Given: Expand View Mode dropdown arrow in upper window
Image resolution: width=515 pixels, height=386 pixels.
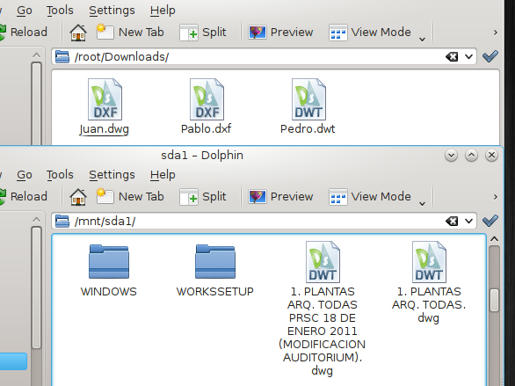Looking at the screenshot, I should tap(422, 39).
